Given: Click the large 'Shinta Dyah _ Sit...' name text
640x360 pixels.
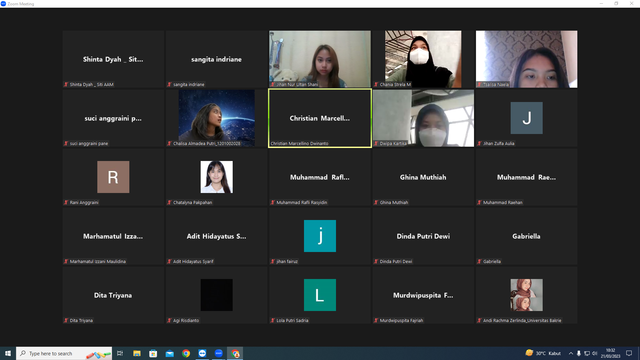Looking at the screenshot, I should (113, 60).
